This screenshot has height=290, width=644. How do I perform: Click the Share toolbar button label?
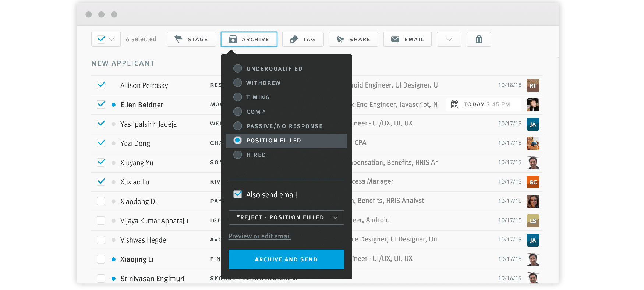360,39
